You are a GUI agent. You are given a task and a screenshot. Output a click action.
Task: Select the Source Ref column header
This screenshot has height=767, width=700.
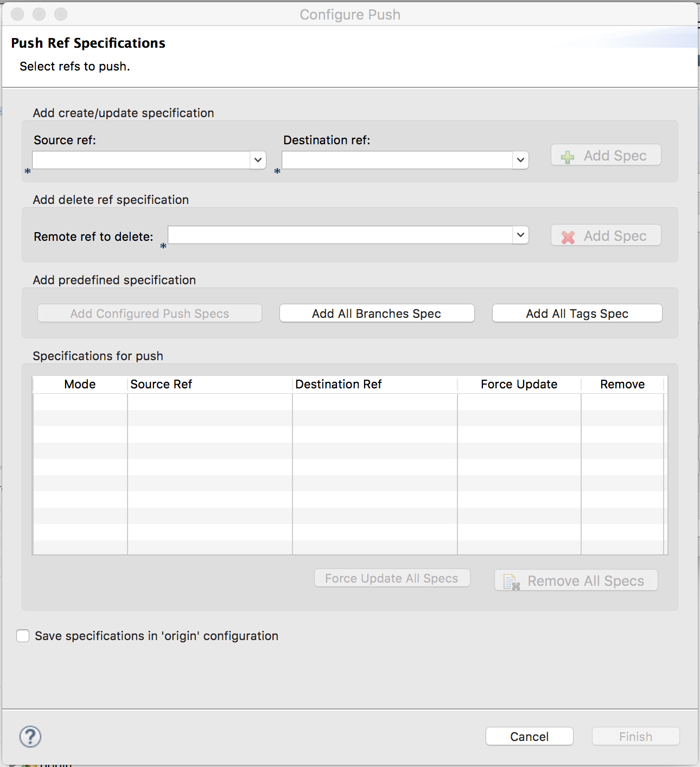coord(210,384)
